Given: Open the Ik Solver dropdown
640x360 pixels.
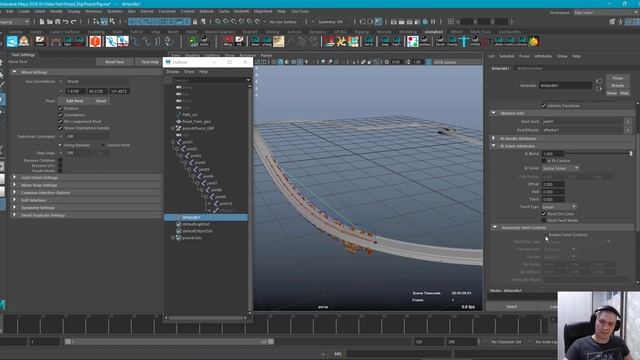Looking at the screenshot, I should coord(560,168).
